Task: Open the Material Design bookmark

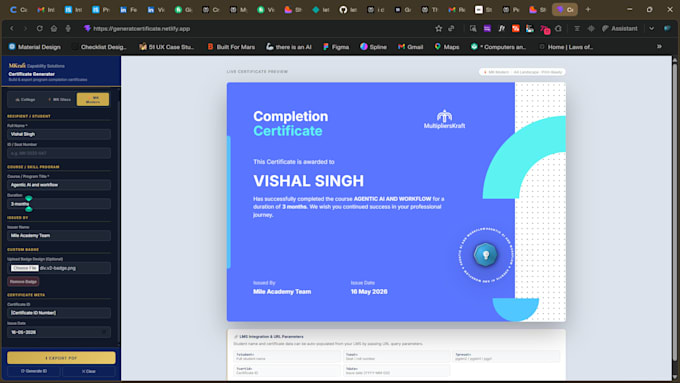Action: (x=35, y=47)
